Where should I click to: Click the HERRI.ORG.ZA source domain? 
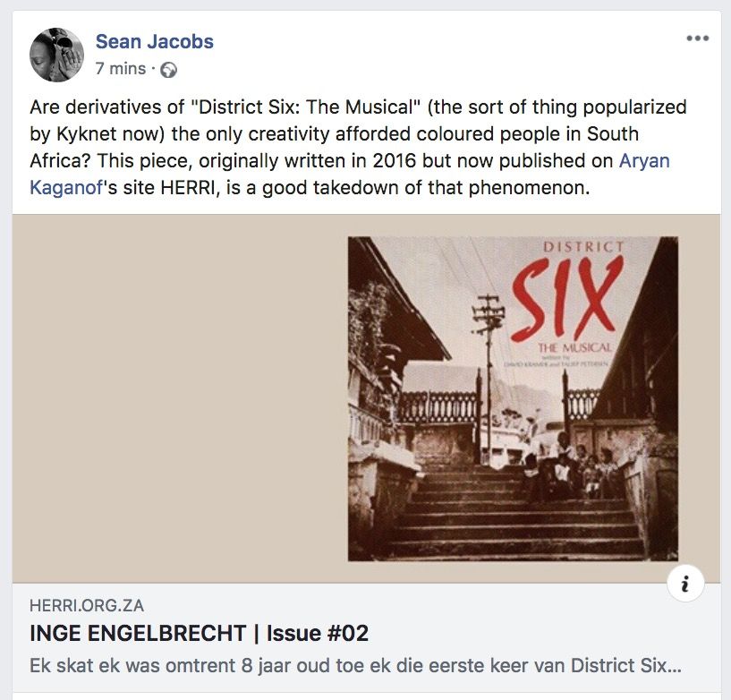pos(87,605)
